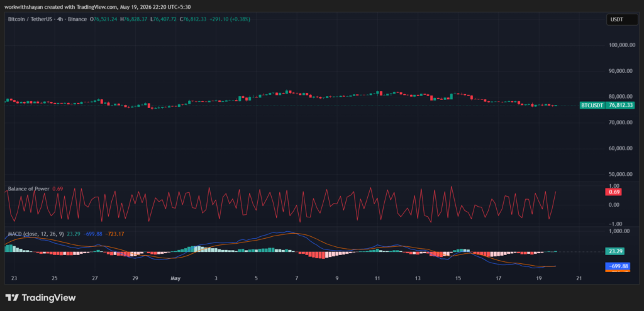Click the 60,000.00 price axis label
This screenshot has width=644, height=311.
coord(621,148)
